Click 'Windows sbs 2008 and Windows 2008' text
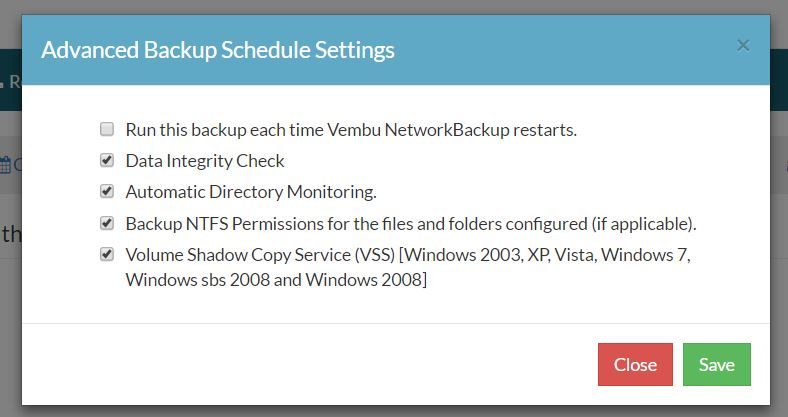Screen dimensions: 788x417 (276, 279)
